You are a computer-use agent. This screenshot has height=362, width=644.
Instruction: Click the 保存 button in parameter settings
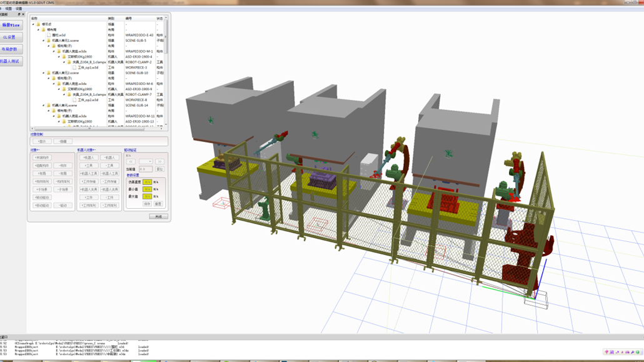tap(147, 204)
